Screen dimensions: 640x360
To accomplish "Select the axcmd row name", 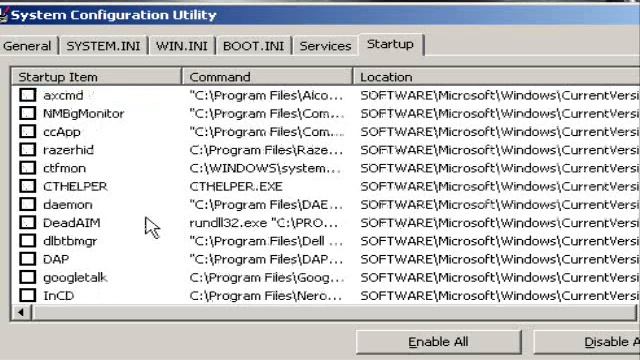I will coord(63,96).
